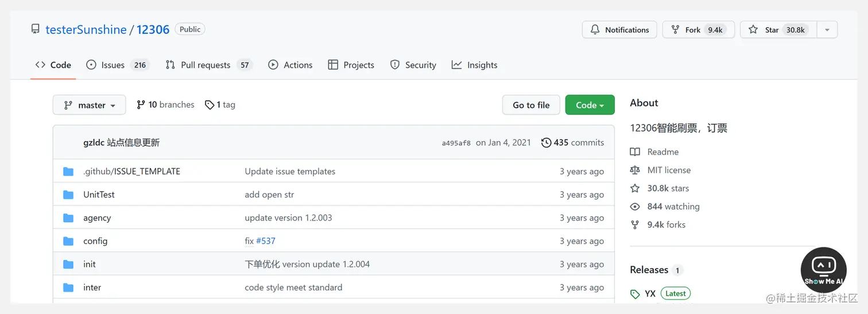Star the repository
This screenshot has width=868, height=314.
[x=772, y=30]
